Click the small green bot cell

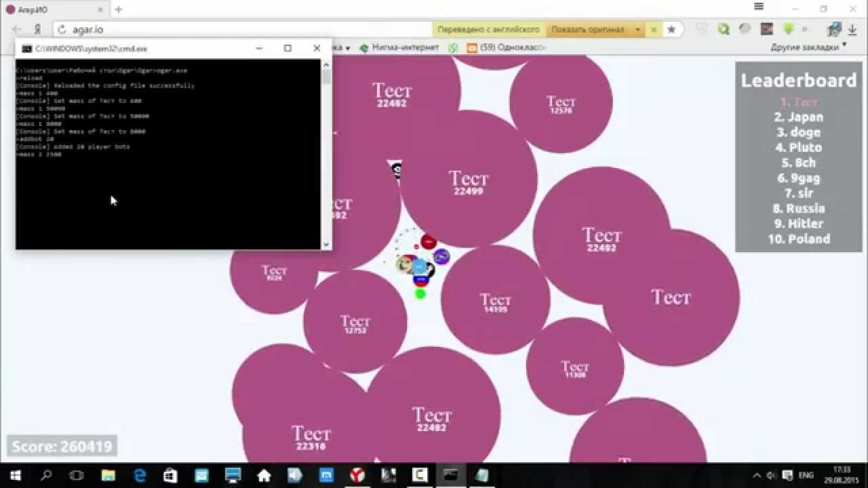click(x=420, y=293)
